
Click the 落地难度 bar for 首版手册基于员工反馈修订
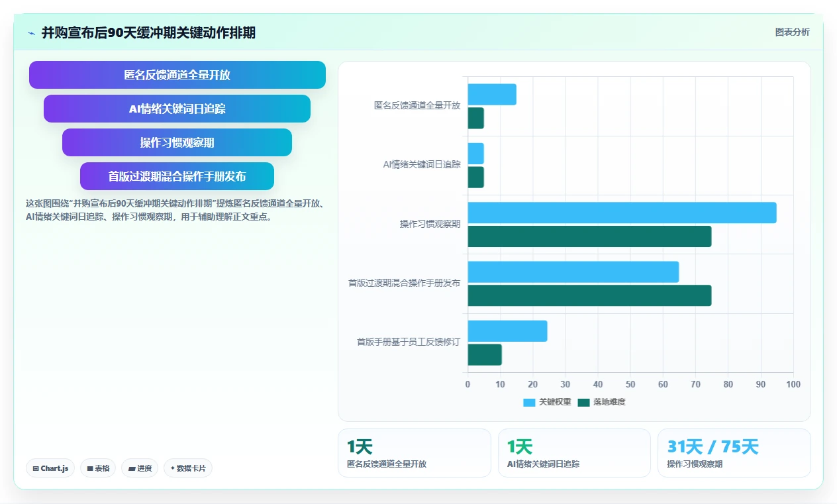point(485,354)
